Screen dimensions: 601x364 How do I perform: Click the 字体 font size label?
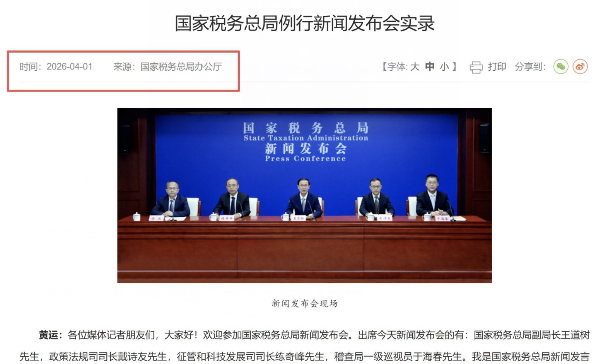click(x=397, y=66)
